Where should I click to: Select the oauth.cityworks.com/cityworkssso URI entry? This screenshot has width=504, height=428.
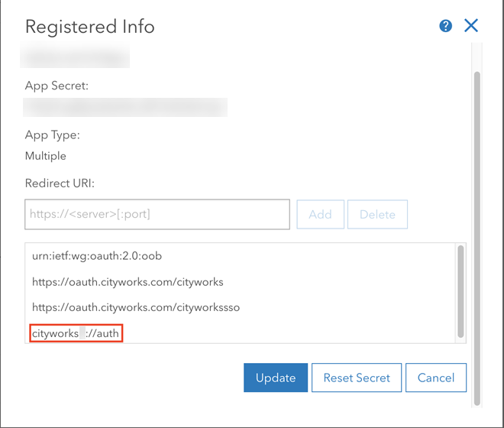136,307
